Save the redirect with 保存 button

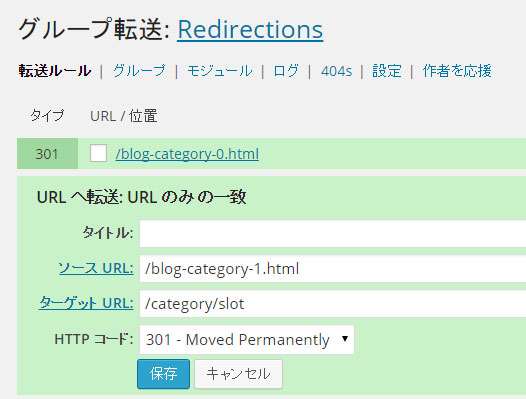pyautogui.click(x=163, y=374)
